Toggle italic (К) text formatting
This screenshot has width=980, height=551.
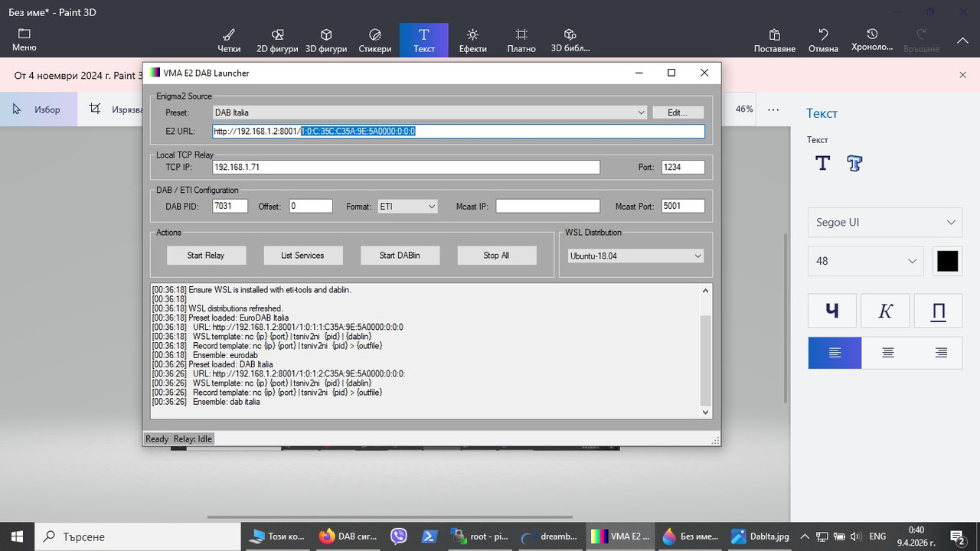tap(885, 311)
